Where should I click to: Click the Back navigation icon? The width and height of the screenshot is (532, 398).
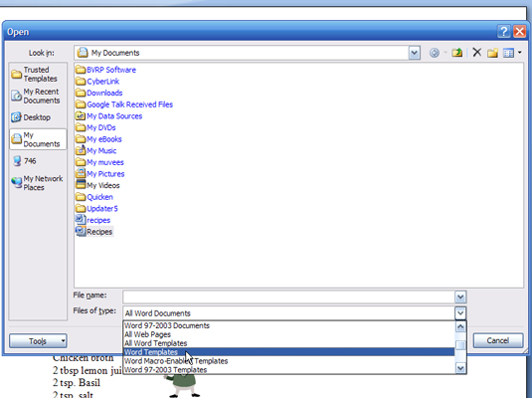pyautogui.click(x=435, y=53)
